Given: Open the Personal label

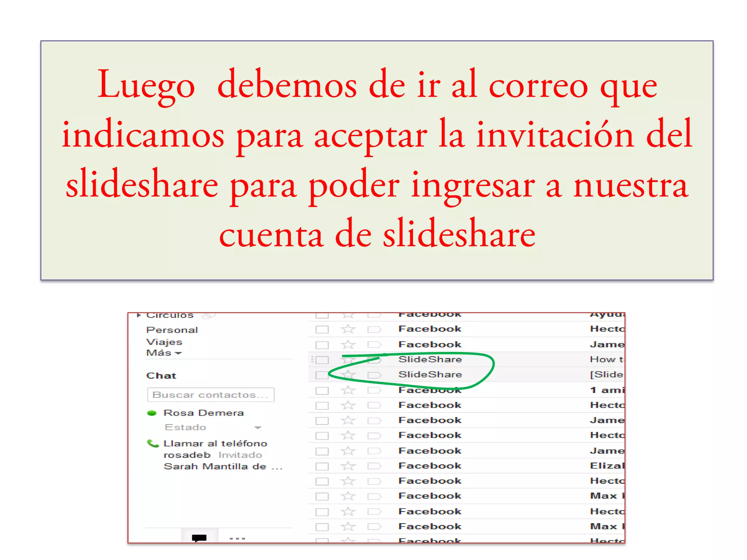Looking at the screenshot, I should pos(172,330).
